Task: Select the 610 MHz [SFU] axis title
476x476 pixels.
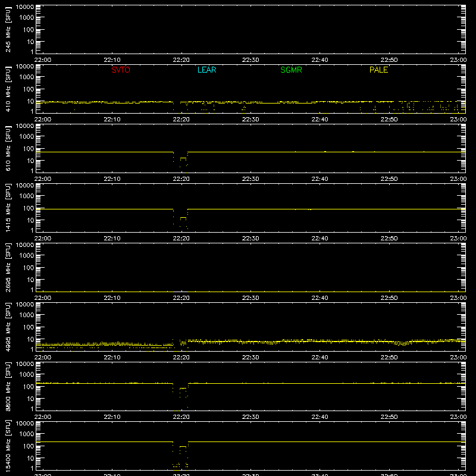Action: click(x=8, y=148)
